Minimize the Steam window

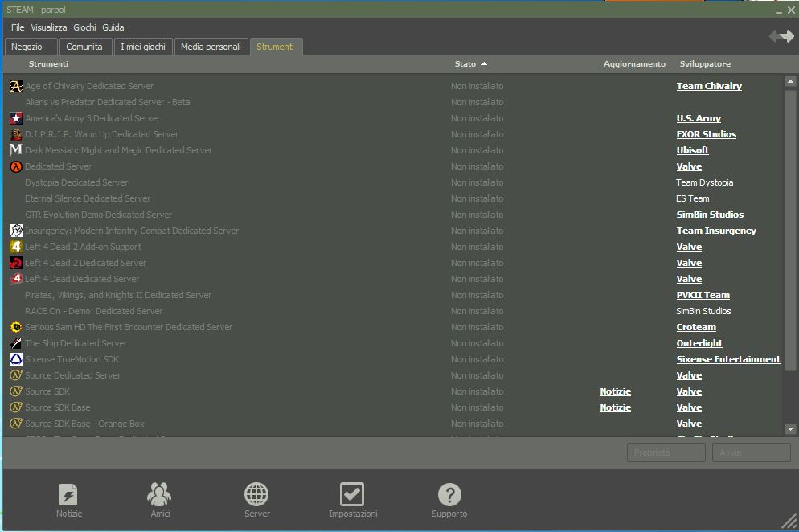tap(779, 10)
